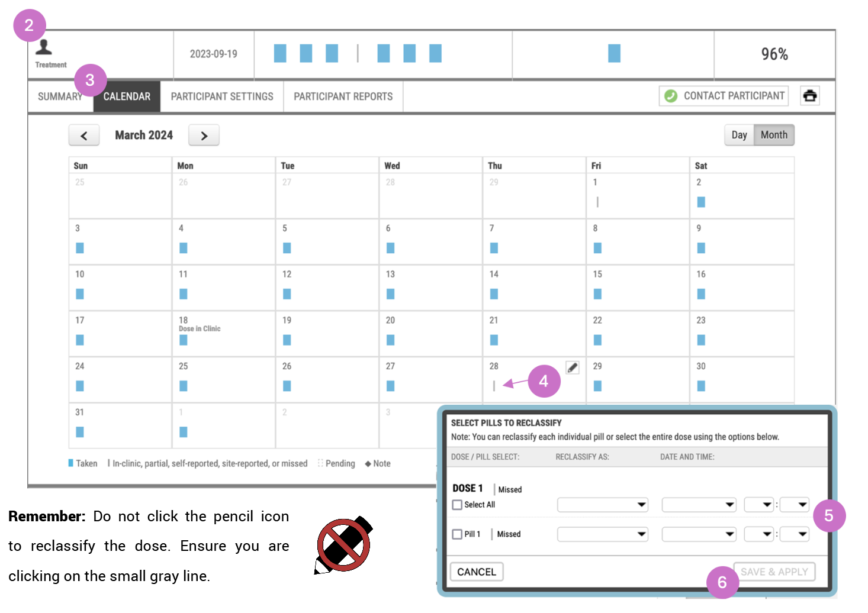Open the Participant Settings tab
The width and height of the screenshot is (868, 613).
pos(222,96)
